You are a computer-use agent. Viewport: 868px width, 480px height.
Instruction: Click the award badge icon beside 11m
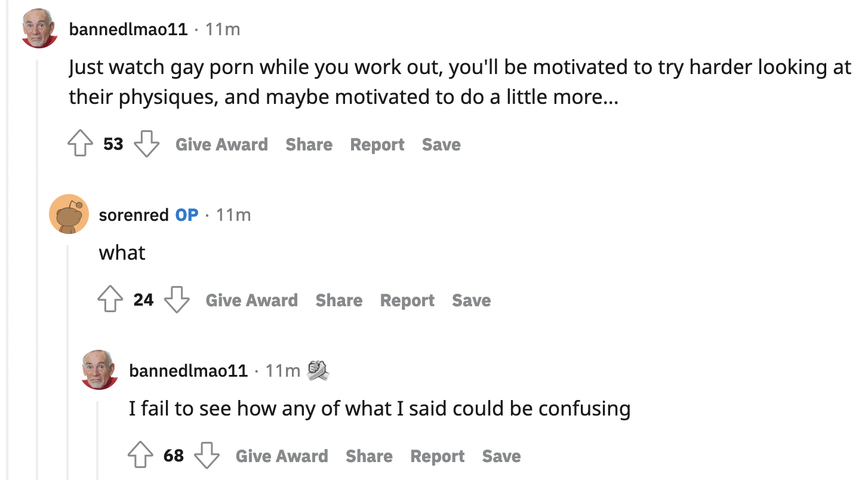318,371
